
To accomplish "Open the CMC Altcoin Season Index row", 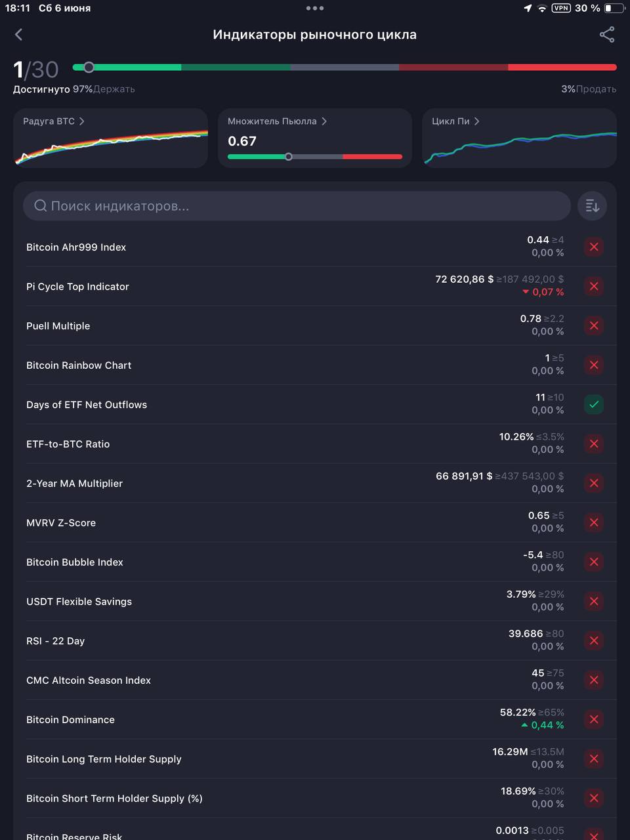I will tap(315, 680).
